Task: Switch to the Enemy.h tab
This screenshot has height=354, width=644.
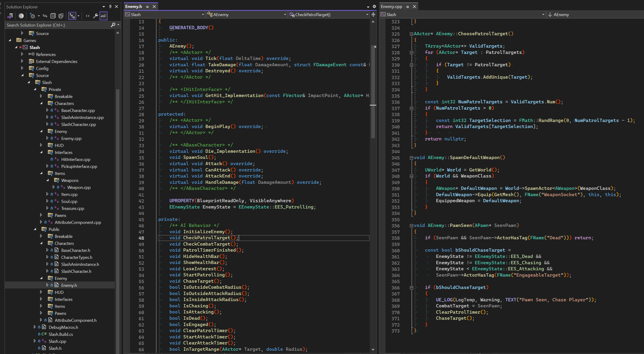Action: click(134, 7)
